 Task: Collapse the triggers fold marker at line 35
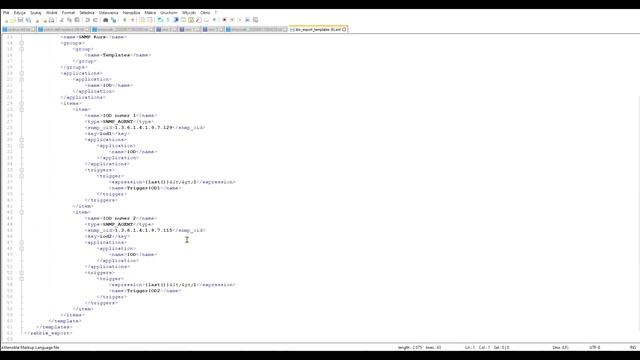(x=22, y=170)
